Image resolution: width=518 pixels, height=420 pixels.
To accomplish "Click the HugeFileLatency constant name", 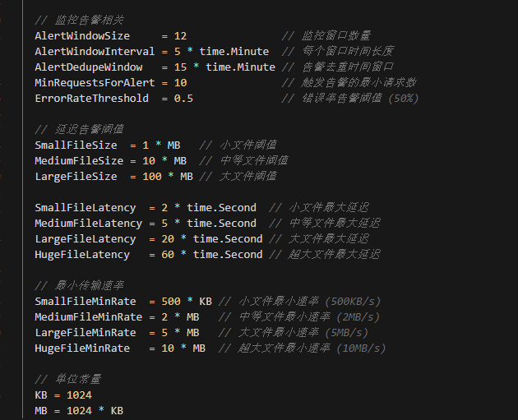I will 82,255.
